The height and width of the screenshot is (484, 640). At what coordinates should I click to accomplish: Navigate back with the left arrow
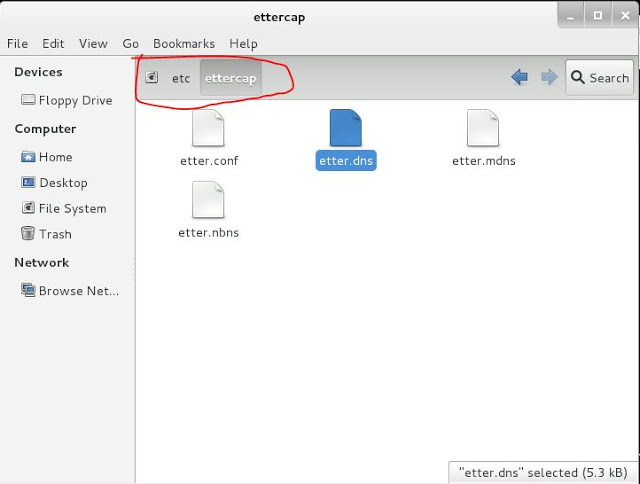[519, 77]
